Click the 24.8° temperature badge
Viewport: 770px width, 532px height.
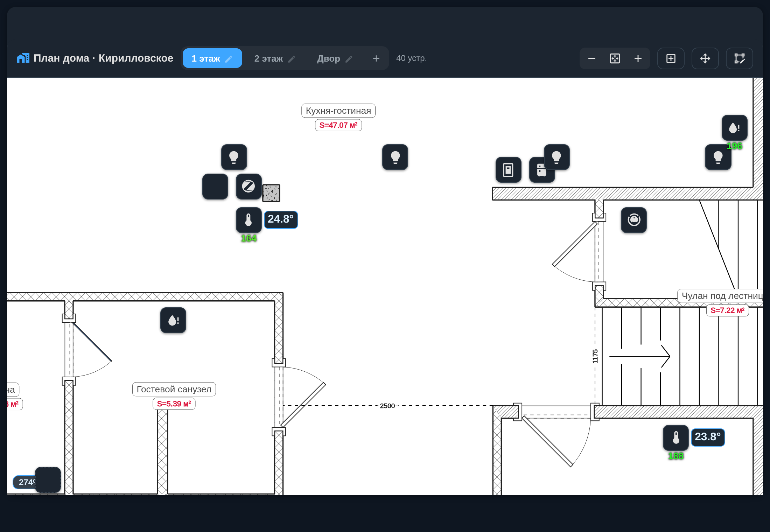pyautogui.click(x=281, y=219)
